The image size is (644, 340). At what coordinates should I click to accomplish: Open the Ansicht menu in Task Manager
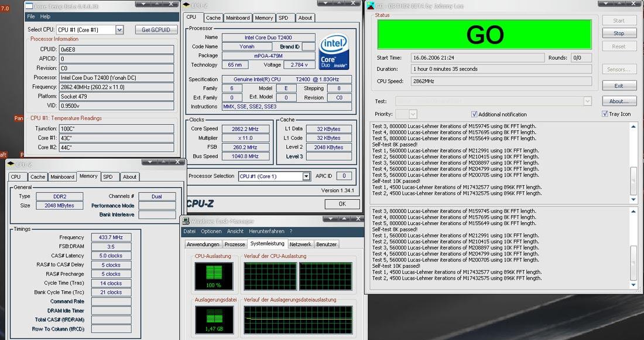click(x=235, y=232)
